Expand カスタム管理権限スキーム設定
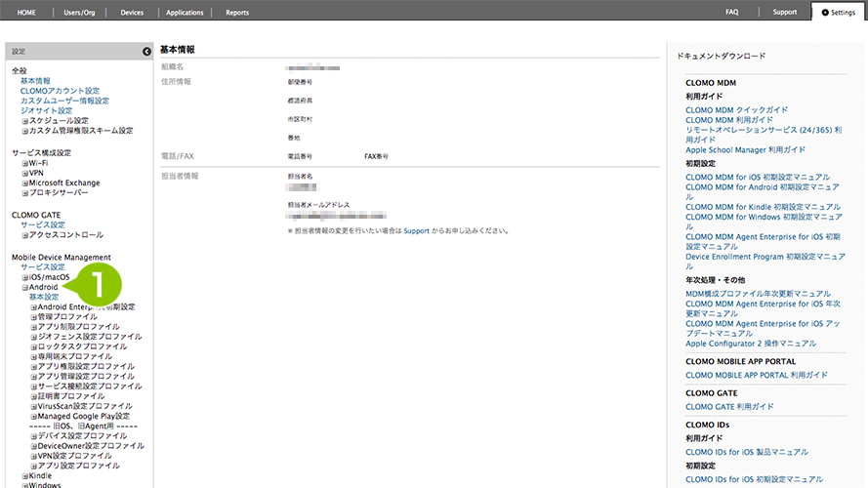The image size is (868, 488). pos(25,131)
